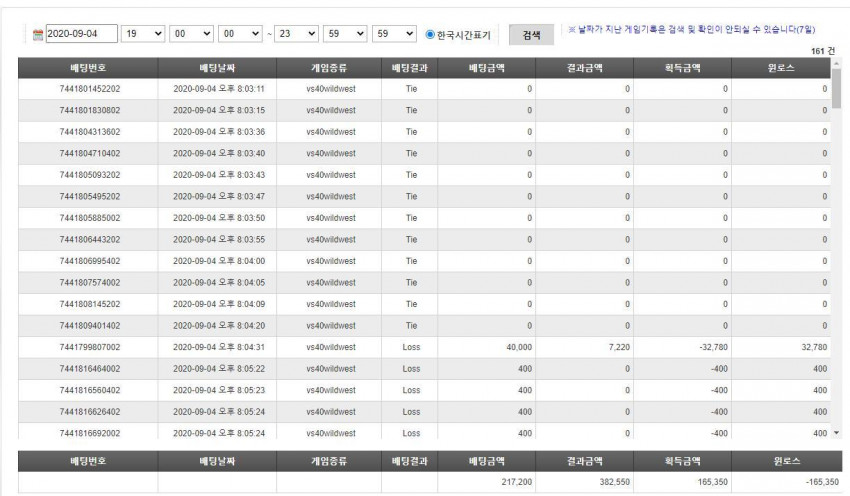Open start second dropdown beside tilde

[240, 34]
